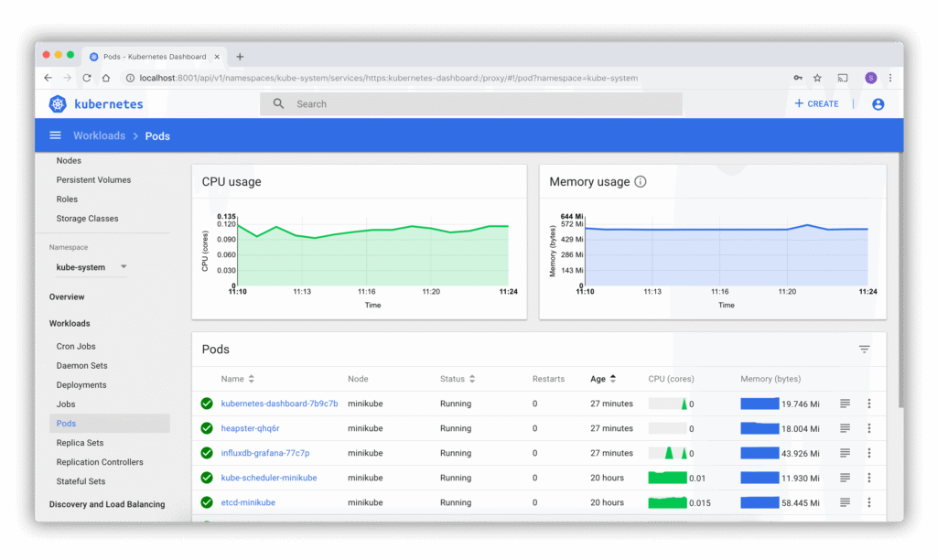Click the CREATE button
The height and width of the screenshot is (560, 937).
(816, 103)
